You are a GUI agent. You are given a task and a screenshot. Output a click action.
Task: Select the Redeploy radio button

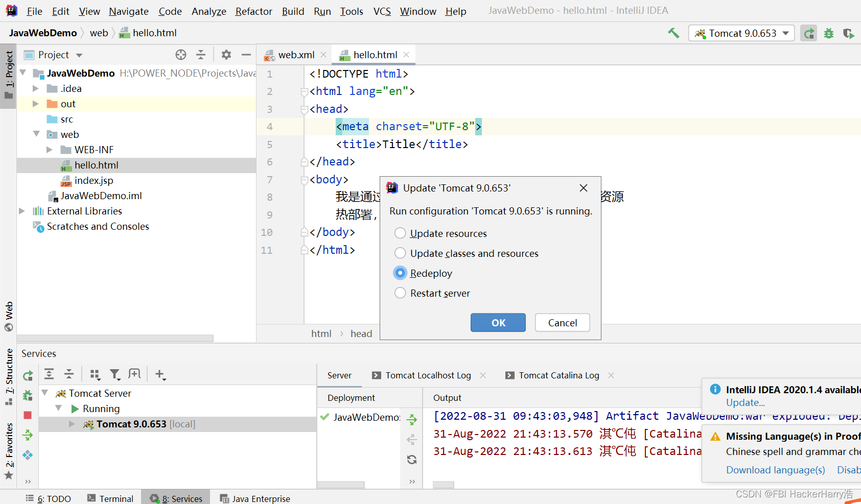[400, 273]
